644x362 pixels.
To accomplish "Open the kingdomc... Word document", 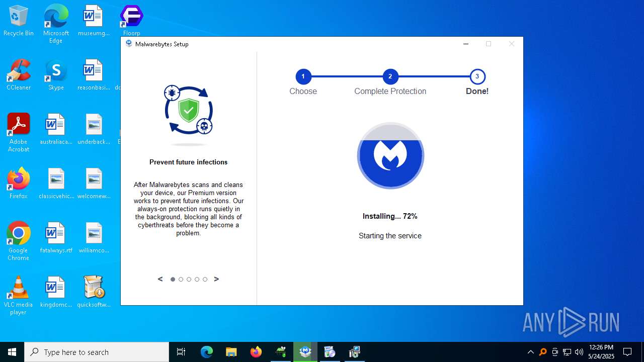I will (x=56, y=292).
